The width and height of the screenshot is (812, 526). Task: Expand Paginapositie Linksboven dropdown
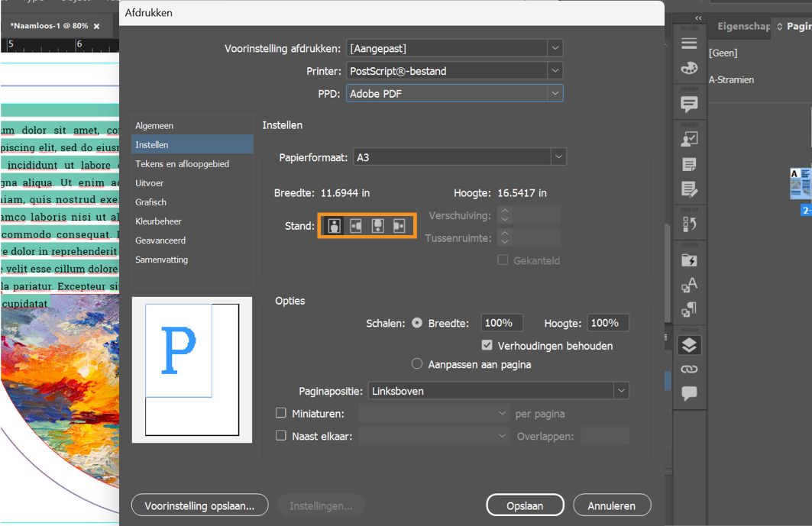(498, 390)
